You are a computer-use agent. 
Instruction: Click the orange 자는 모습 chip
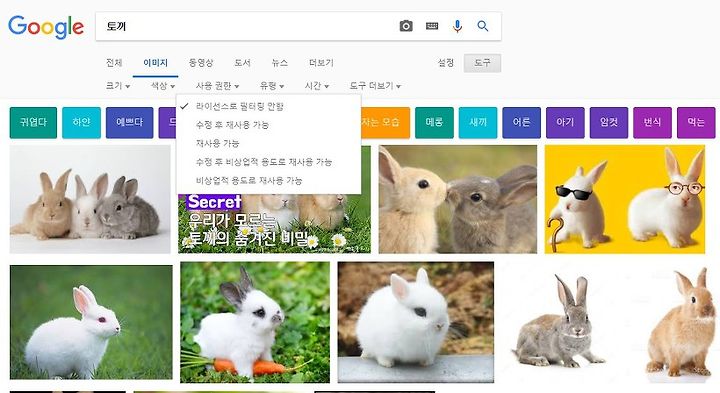tap(385, 123)
